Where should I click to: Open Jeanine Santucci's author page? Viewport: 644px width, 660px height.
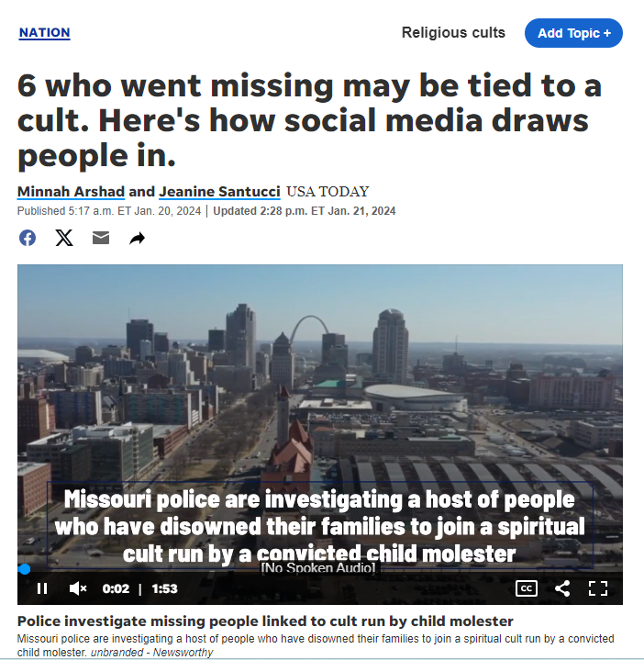click(x=219, y=192)
